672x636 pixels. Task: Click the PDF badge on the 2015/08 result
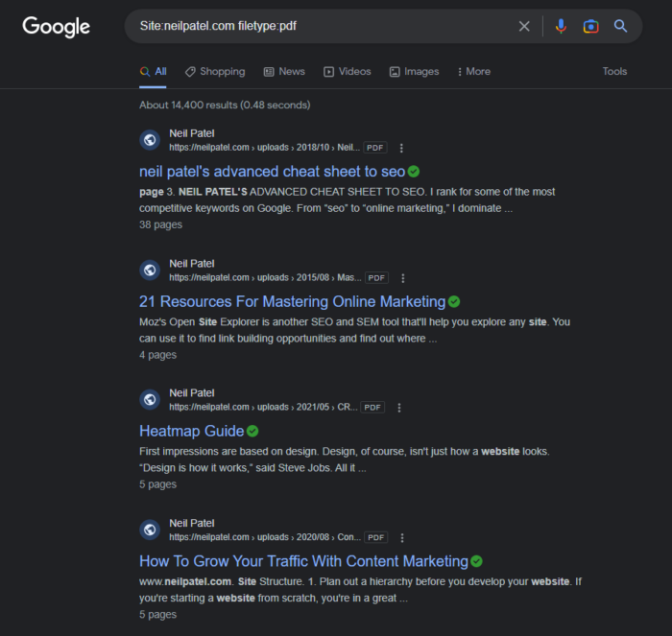coord(376,277)
